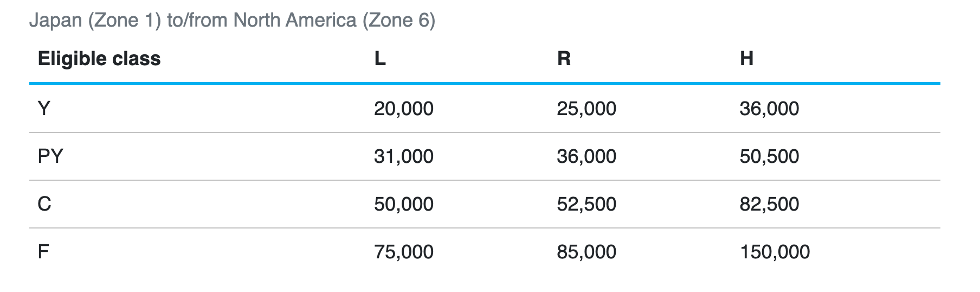Click the R column header
980x292 pixels.
pos(564,59)
